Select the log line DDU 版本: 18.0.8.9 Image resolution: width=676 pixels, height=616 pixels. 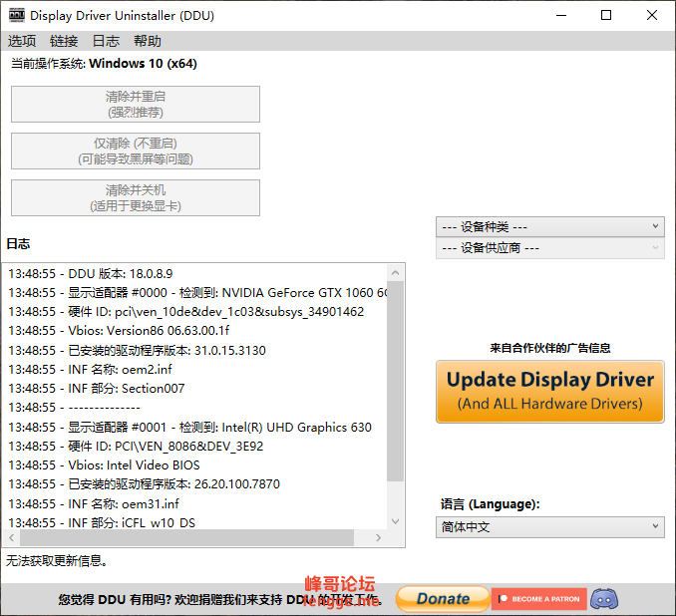pyautogui.click(x=91, y=274)
